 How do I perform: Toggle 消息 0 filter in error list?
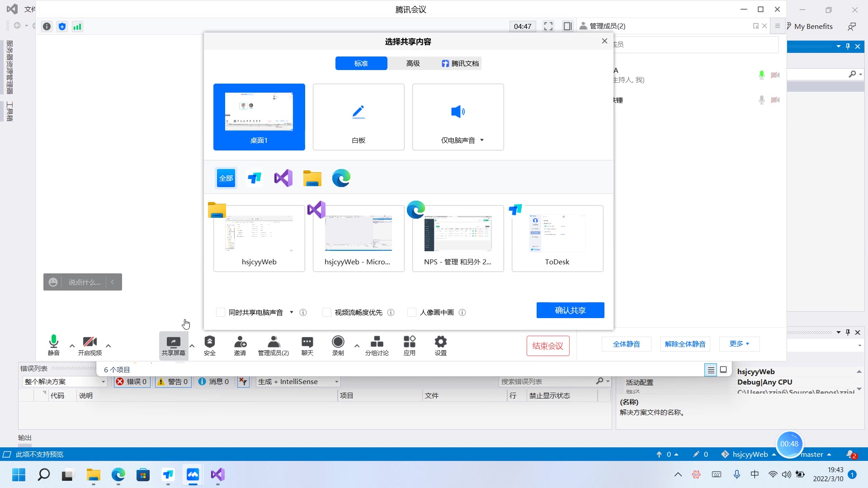[214, 381]
